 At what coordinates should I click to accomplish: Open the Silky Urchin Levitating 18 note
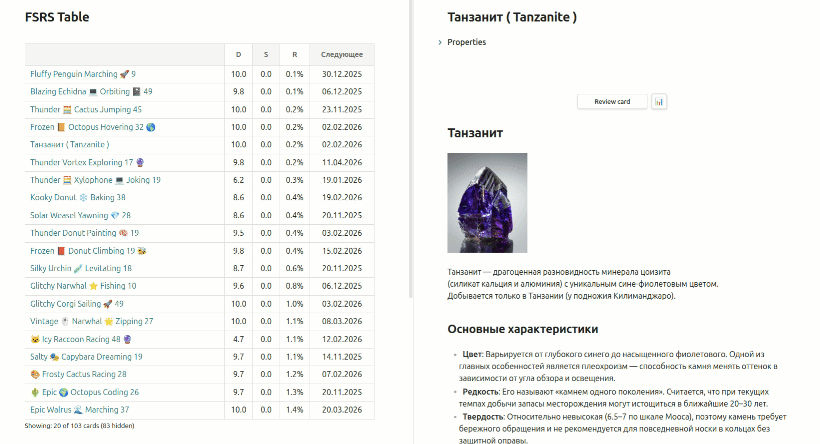coord(81,268)
